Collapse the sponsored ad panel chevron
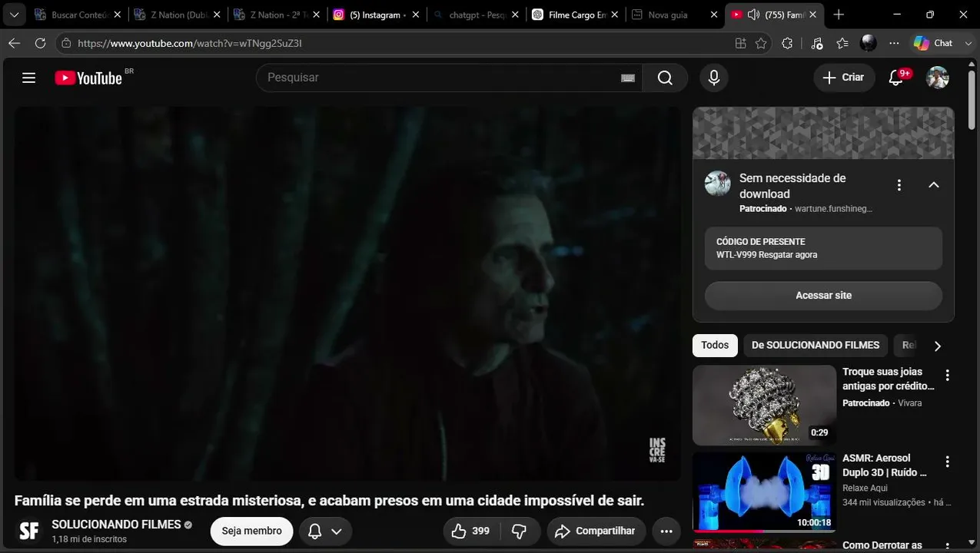This screenshot has height=553, width=980. pyautogui.click(x=934, y=185)
